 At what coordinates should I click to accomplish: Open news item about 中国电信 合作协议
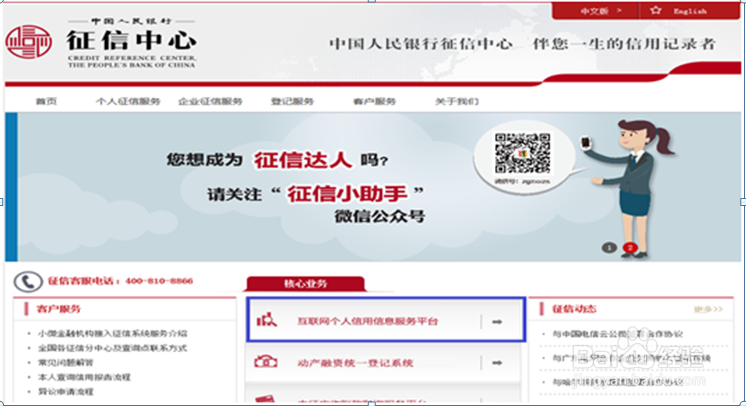tap(618, 334)
